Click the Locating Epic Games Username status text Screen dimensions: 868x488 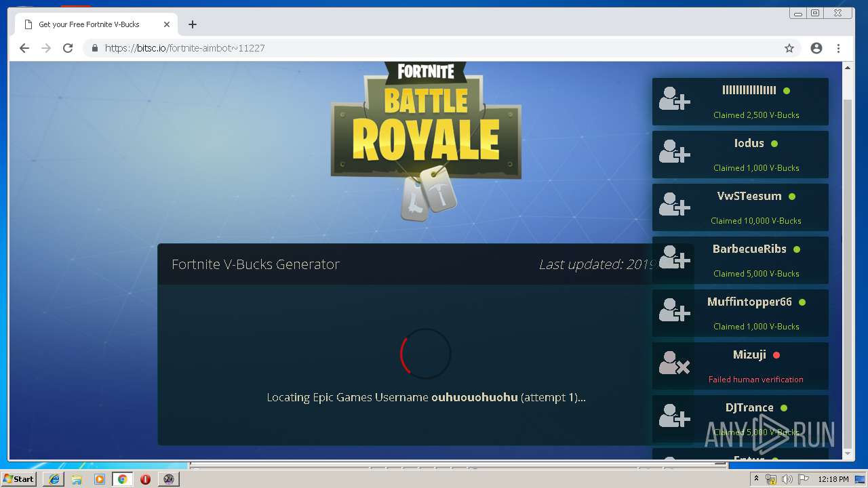point(426,397)
